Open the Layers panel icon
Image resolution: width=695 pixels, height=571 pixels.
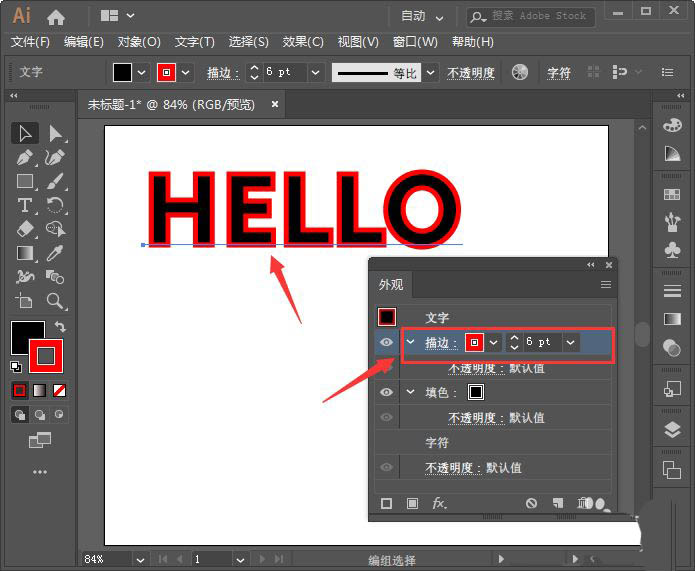click(672, 429)
